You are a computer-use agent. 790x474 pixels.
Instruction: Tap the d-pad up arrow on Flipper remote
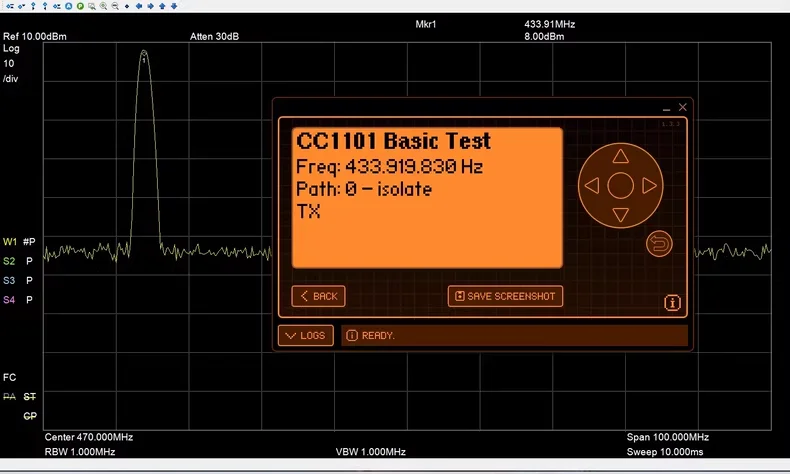click(x=620, y=157)
